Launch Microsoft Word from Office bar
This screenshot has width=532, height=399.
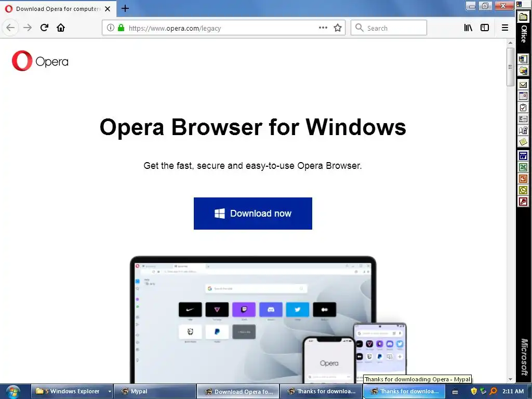click(x=523, y=156)
